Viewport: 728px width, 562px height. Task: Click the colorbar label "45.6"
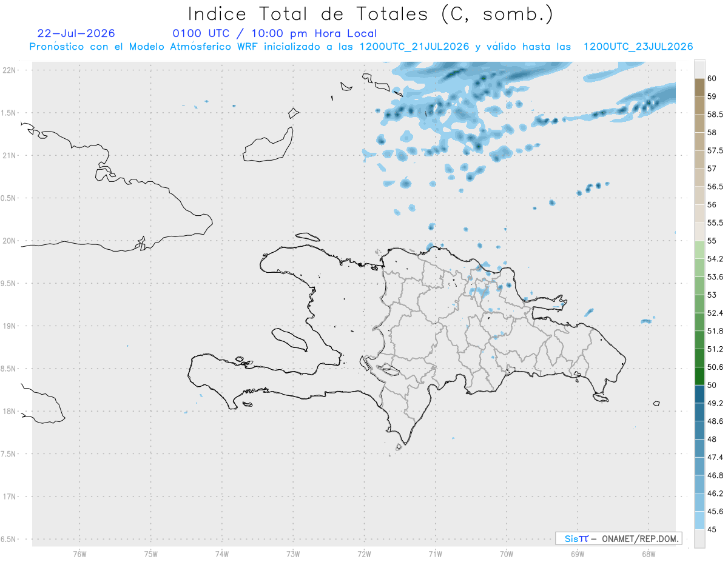click(x=715, y=511)
